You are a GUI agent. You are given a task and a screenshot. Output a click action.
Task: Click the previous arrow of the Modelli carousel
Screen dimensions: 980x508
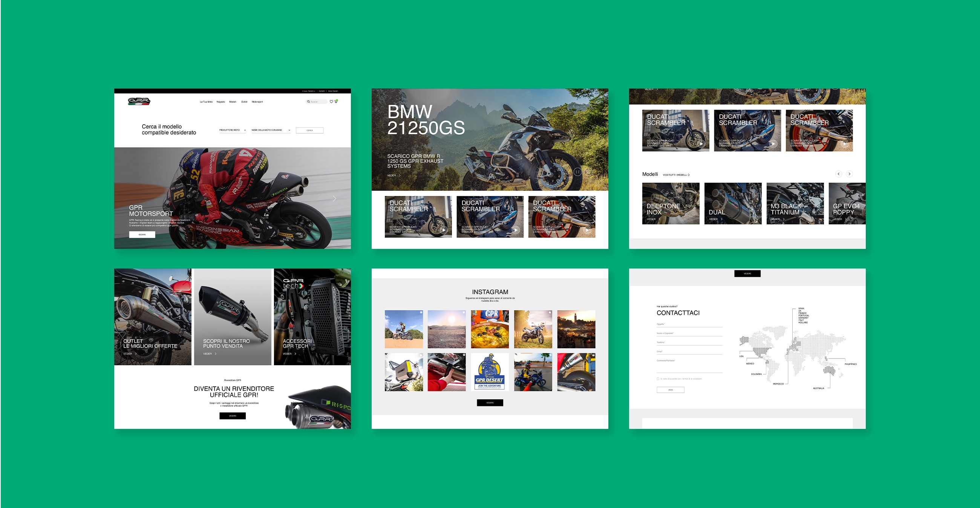[839, 174]
